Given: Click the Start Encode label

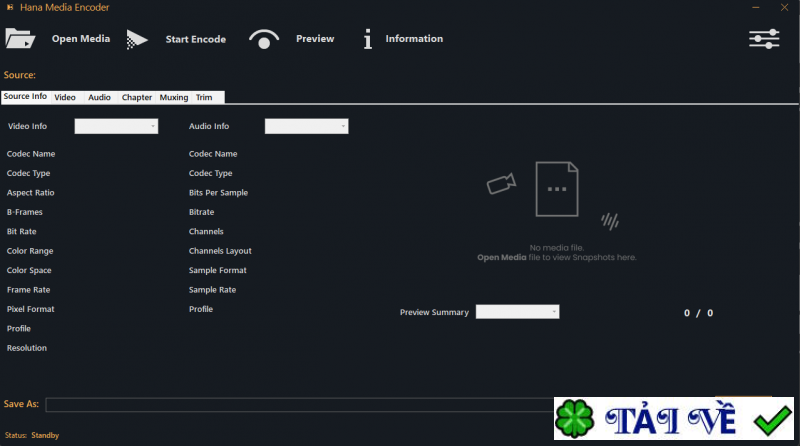Looking at the screenshot, I should 195,39.
